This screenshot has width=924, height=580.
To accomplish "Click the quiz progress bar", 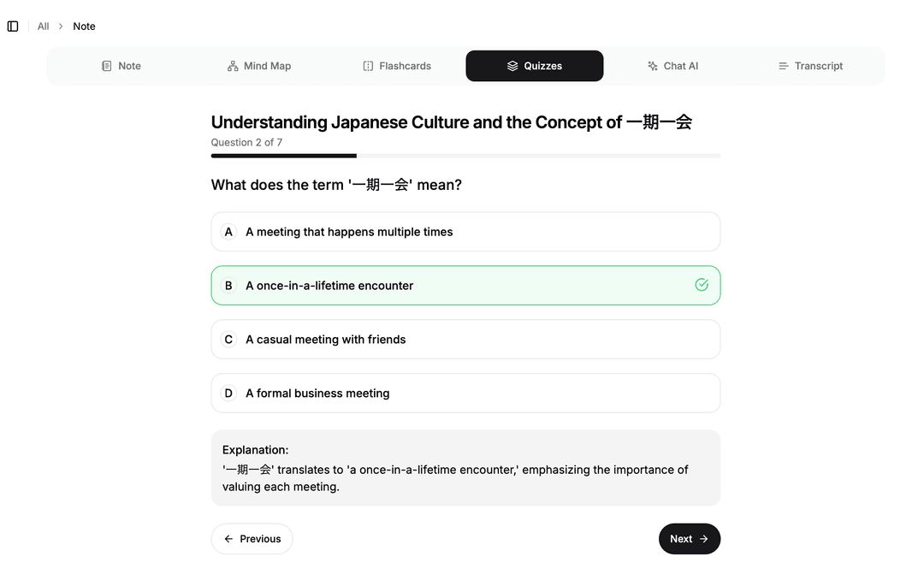I will click(x=465, y=156).
